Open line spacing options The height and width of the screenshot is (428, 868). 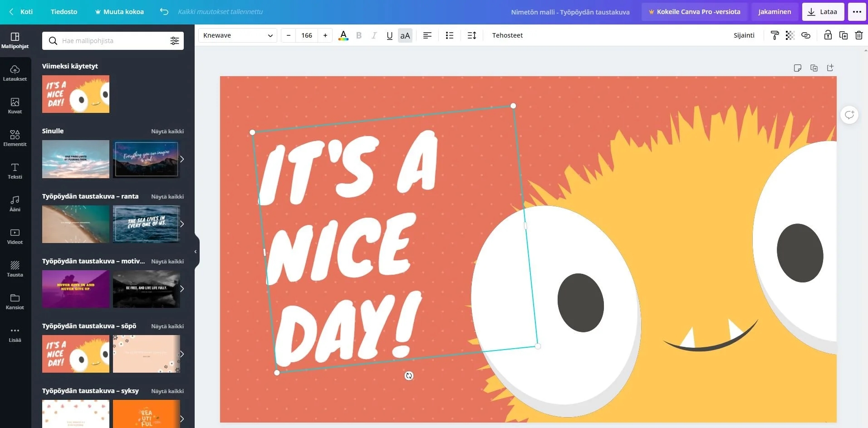coord(472,35)
